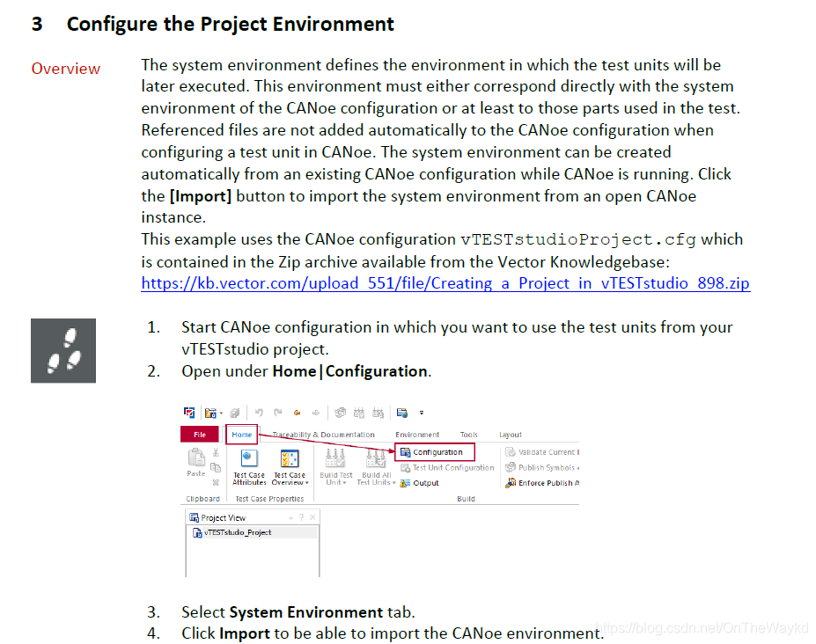816x644 pixels.
Task: Click the red Overview heading
Action: [65, 68]
